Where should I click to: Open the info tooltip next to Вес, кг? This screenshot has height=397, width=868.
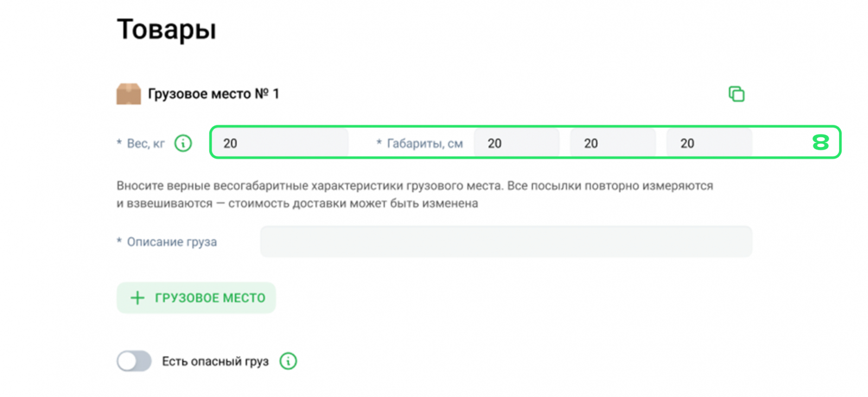coord(183,143)
